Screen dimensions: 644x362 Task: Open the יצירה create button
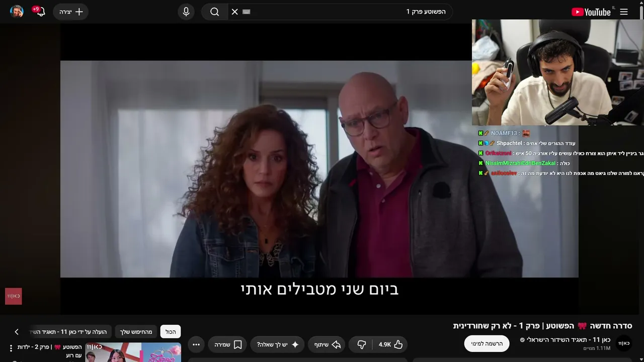[71, 12]
